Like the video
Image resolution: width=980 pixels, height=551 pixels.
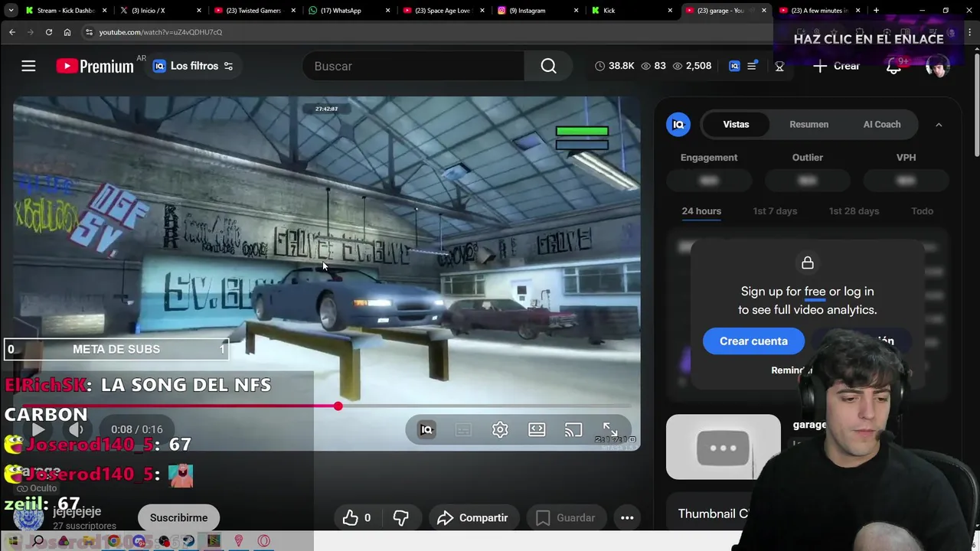pos(357,518)
